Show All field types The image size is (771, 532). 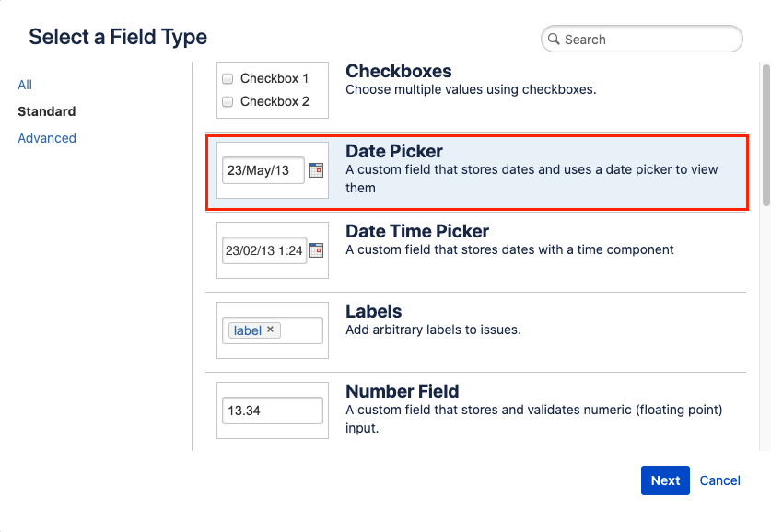[x=25, y=85]
